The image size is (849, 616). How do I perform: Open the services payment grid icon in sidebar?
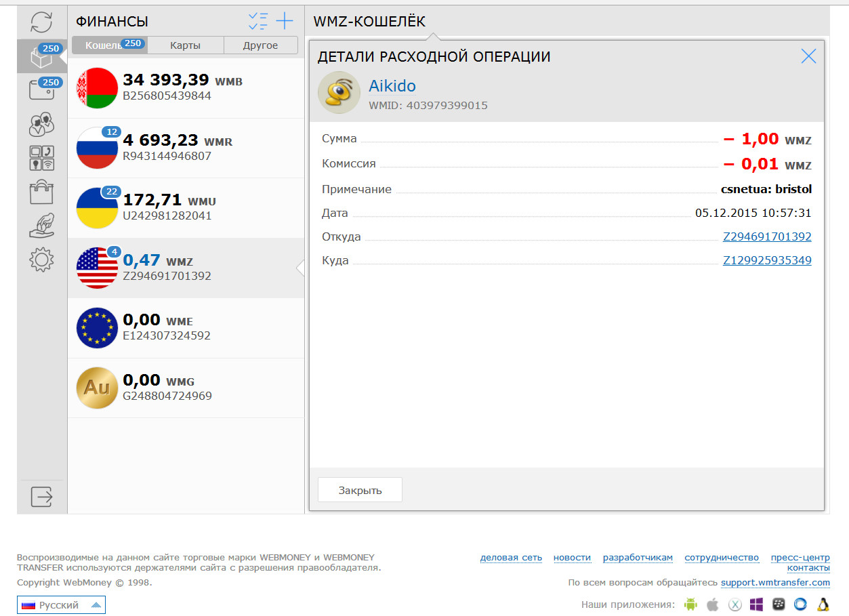pos(42,158)
